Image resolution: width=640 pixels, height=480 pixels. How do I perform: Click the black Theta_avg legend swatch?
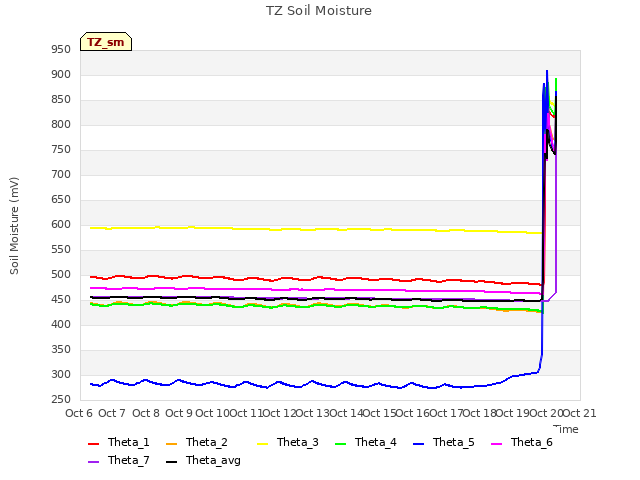171,462
